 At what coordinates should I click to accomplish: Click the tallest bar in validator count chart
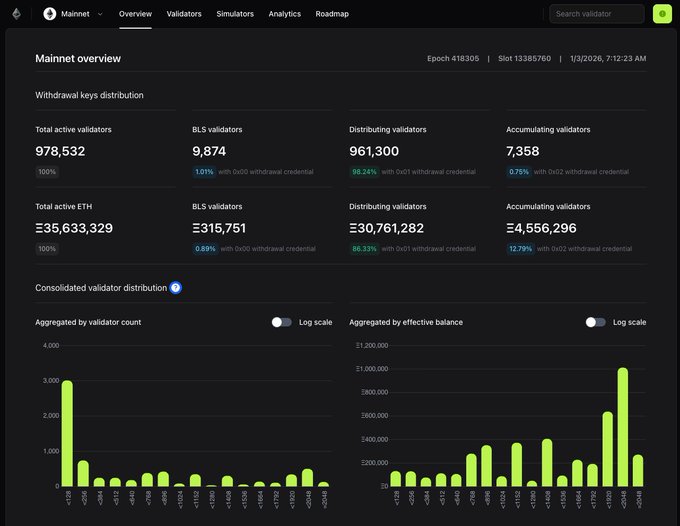pos(67,433)
